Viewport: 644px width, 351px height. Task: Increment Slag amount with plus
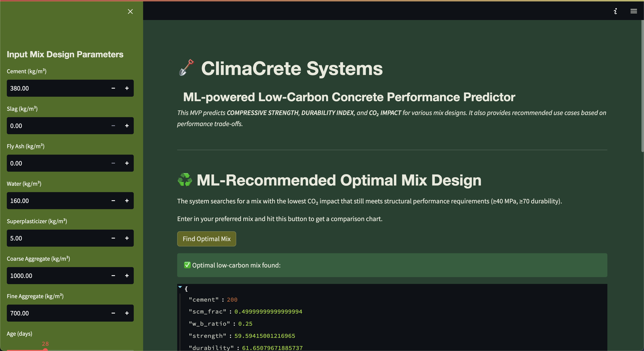[x=127, y=126]
